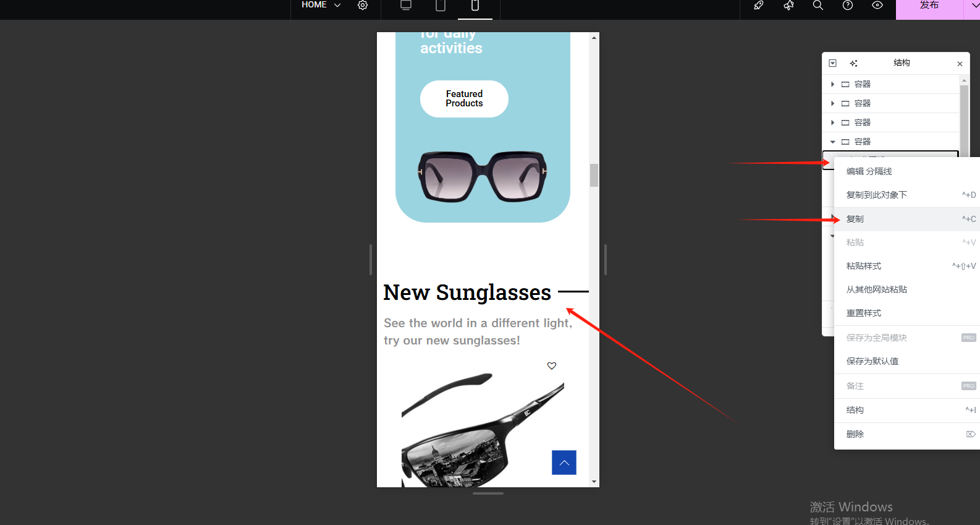The image size is (980, 525).
Task: Expand publish options arrow beside 发布
Action: point(974,6)
